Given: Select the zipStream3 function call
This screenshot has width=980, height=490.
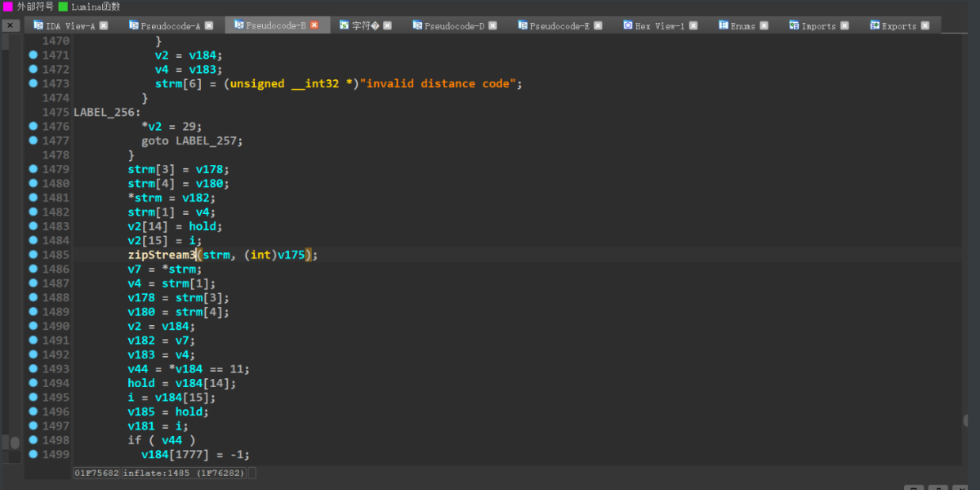Looking at the screenshot, I should pos(162,255).
